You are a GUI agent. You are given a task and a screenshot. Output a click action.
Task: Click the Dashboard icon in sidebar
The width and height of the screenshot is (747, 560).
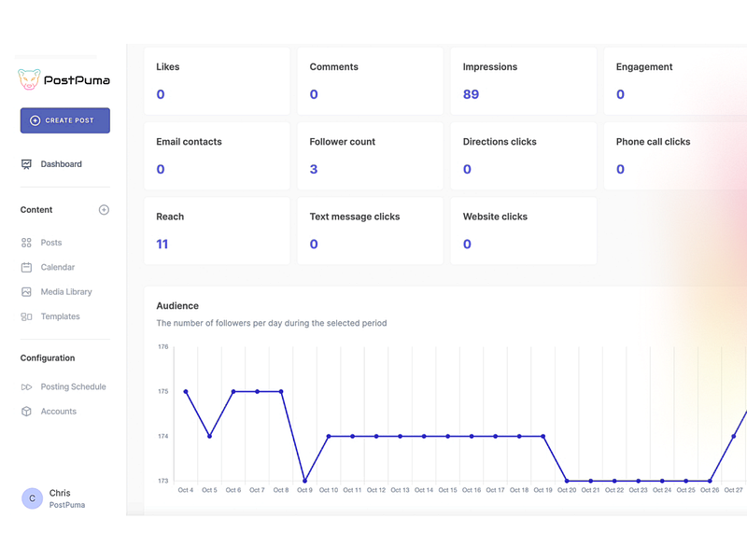pyautogui.click(x=26, y=164)
